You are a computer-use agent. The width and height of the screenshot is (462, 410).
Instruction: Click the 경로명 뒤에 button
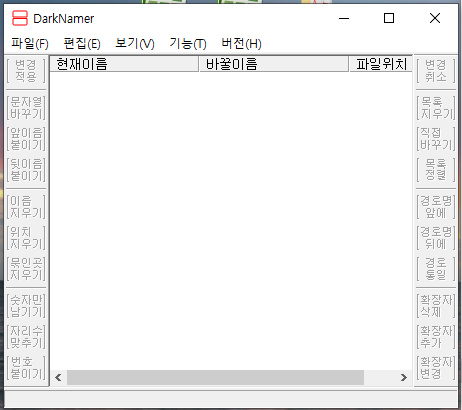tap(436, 238)
